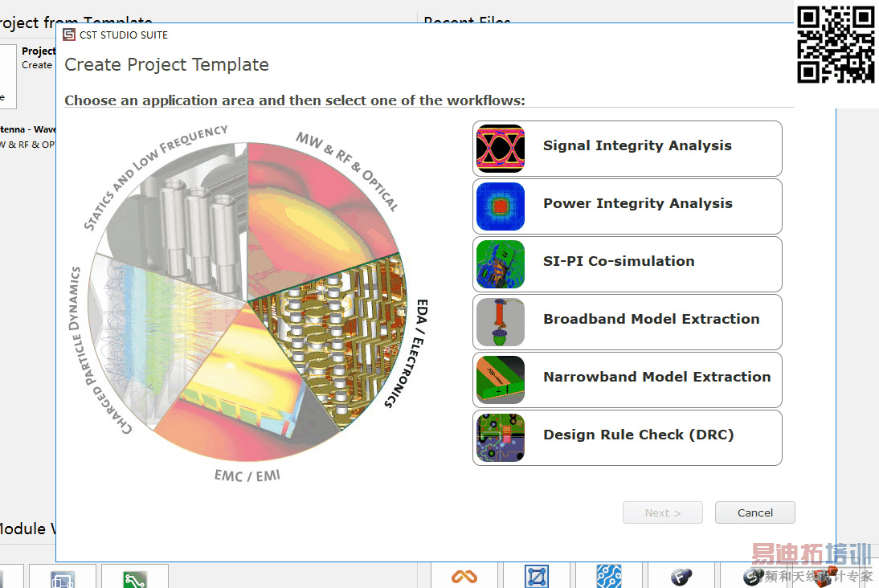Click the Design Rule Check PCB icon
The width and height of the screenshot is (879, 588).
point(500,437)
